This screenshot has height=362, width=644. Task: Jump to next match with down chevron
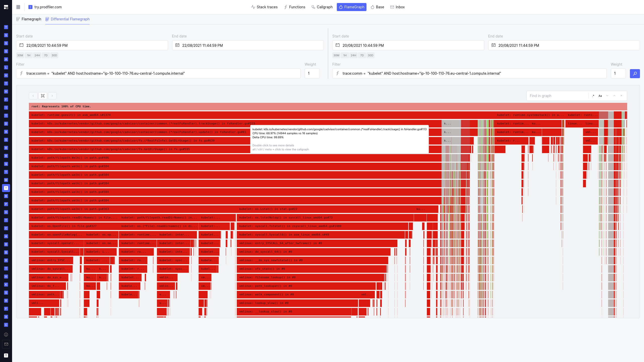(607, 96)
